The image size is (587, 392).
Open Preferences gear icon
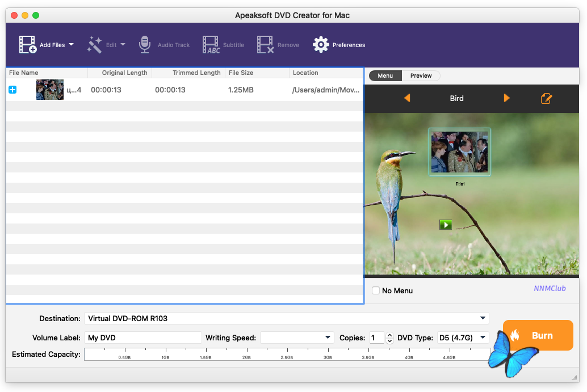click(321, 45)
